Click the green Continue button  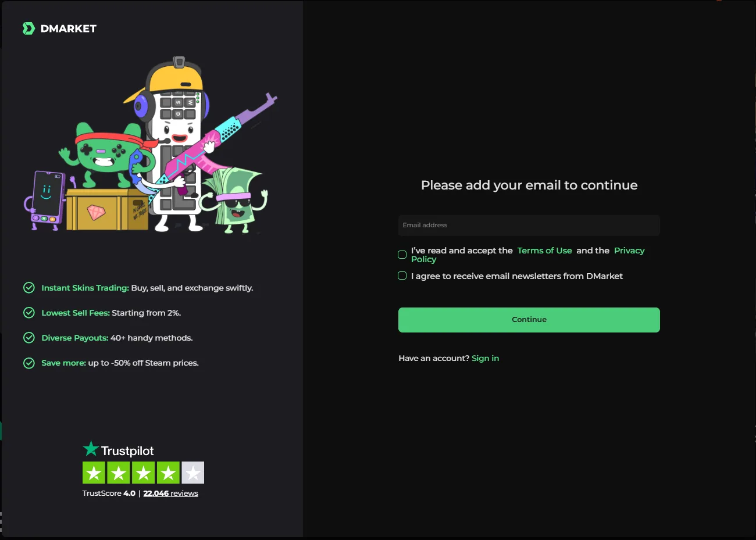(529, 320)
